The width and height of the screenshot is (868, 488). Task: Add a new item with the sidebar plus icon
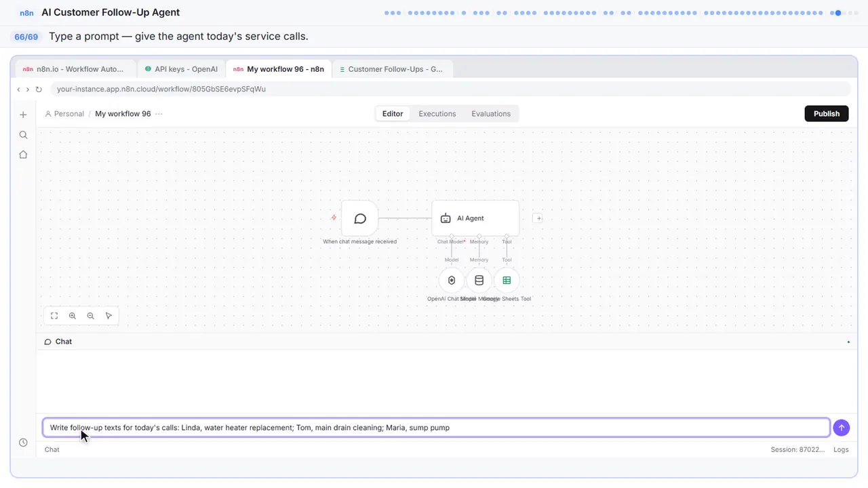pyautogui.click(x=23, y=115)
